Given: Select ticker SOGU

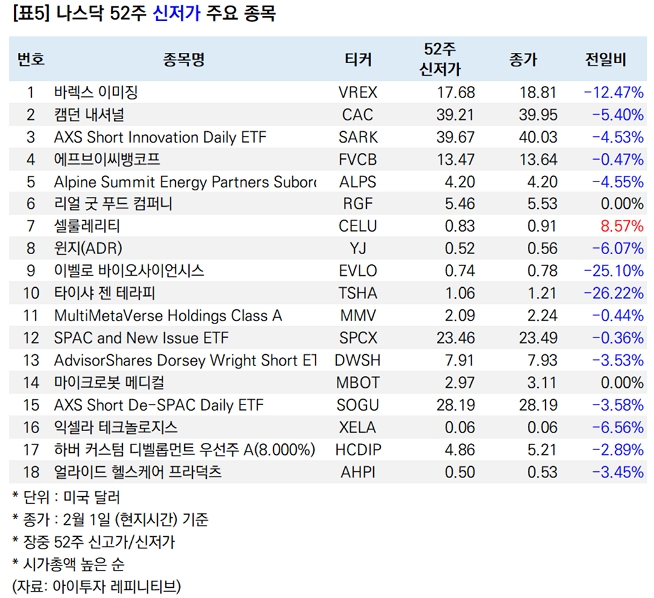Looking at the screenshot, I should click(x=358, y=405).
